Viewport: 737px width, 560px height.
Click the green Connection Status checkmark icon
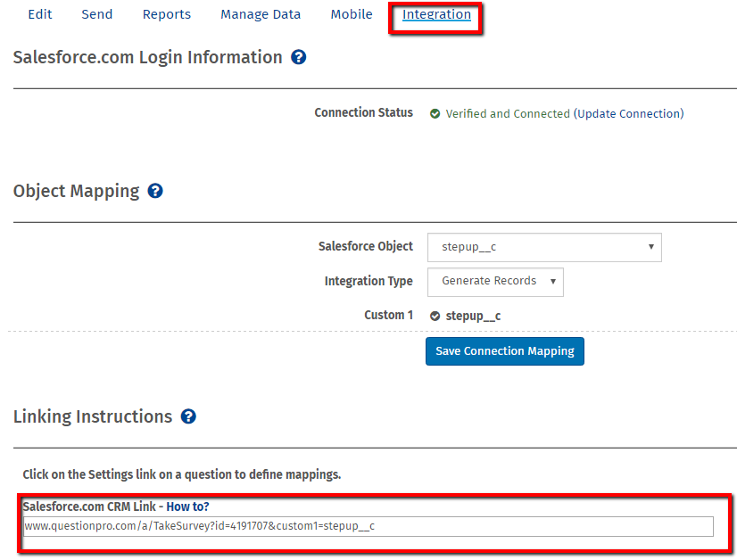(x=435, y=114)
